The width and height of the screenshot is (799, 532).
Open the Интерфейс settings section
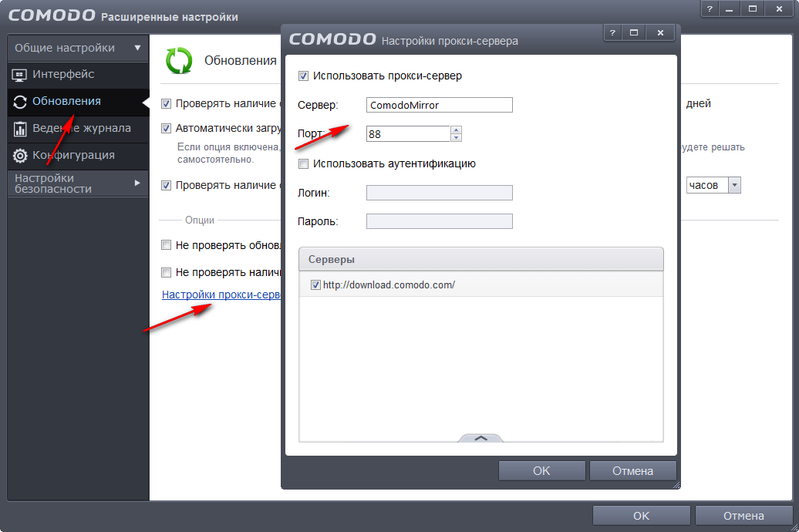click(x=78, y=74)
